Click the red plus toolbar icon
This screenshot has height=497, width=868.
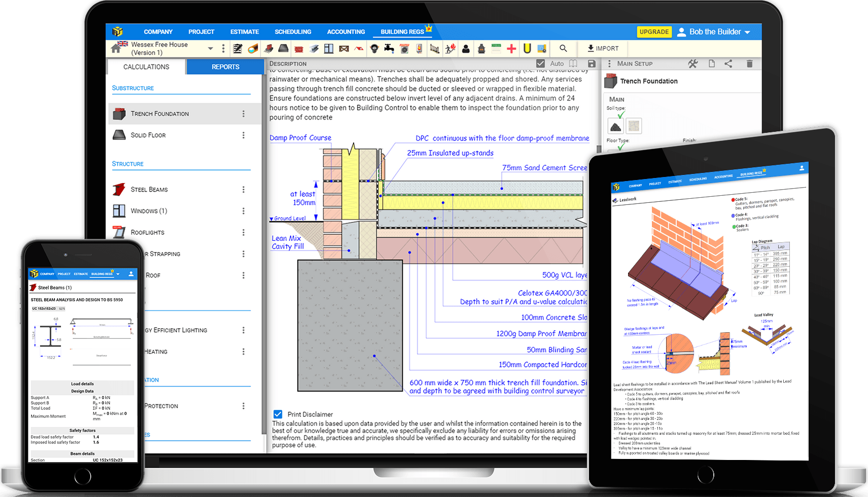click(511, 49)
